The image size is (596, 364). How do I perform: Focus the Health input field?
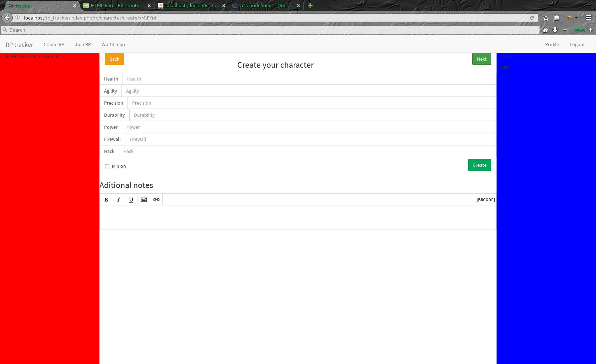309,79
